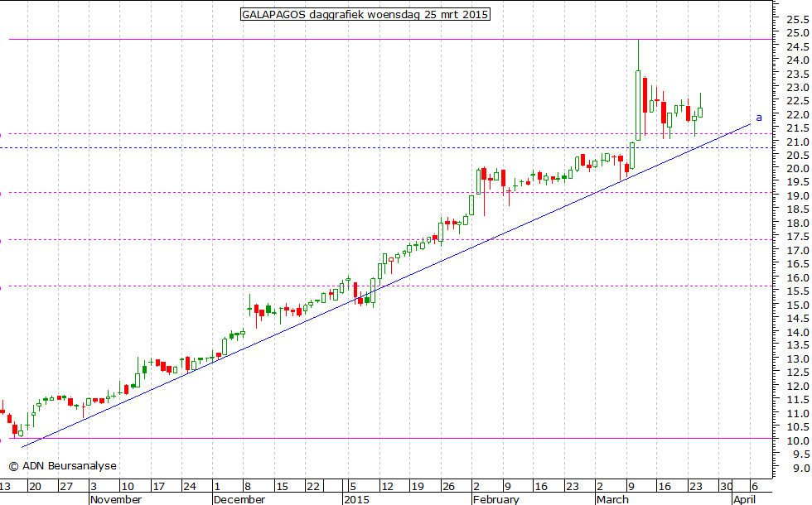This screenshot has width=812, height=505.
Task: Click date label 30 on time axis
Action: (x=726, y=487)
